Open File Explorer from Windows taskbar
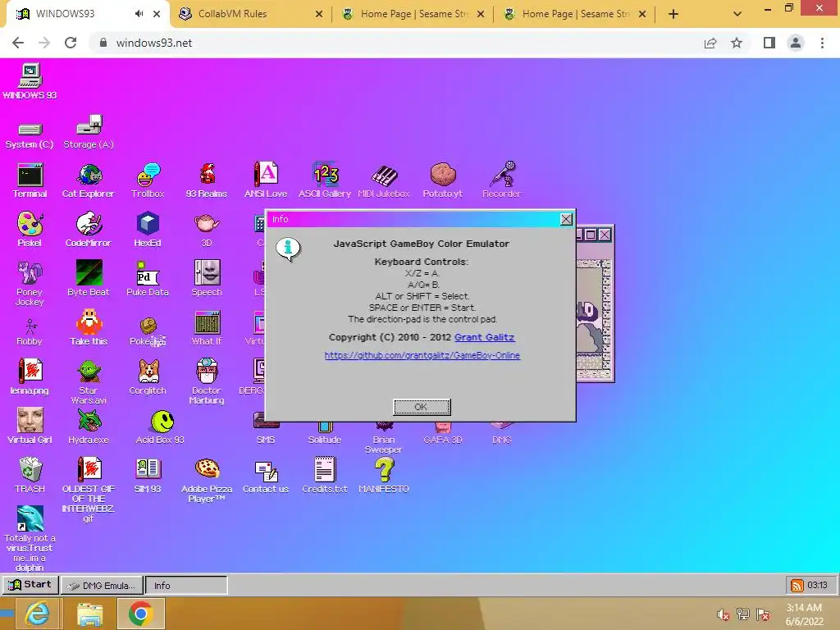Screen dimensions: 840x630 point(90,614)
